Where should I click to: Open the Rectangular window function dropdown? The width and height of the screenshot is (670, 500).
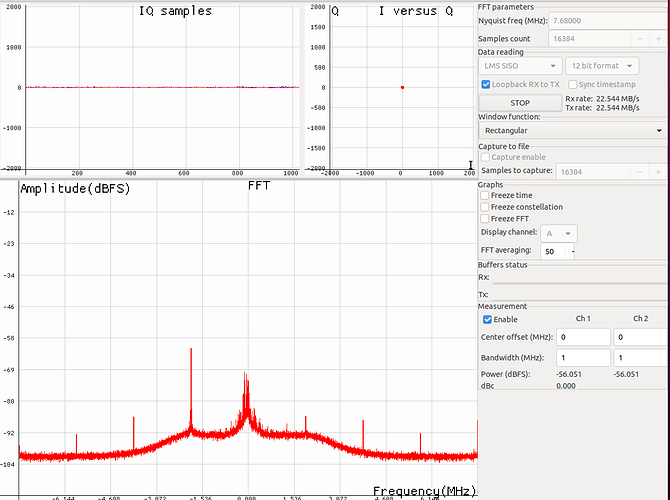573,130
